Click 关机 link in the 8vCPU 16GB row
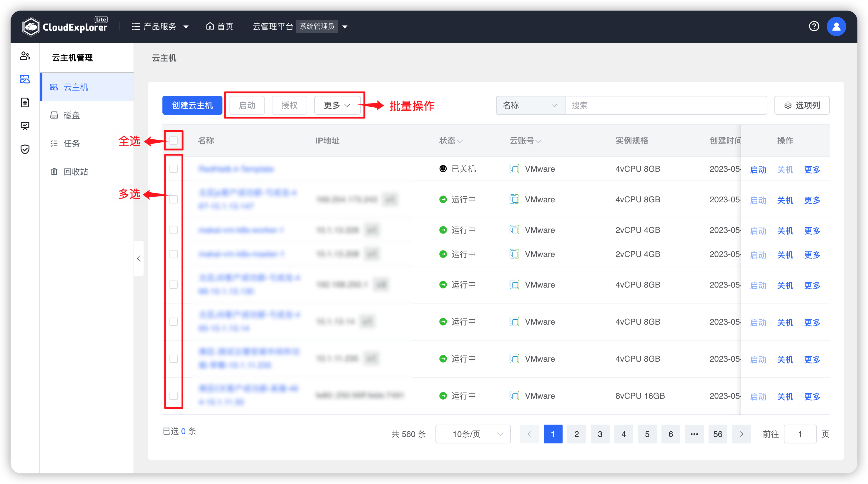 point(785,396)
